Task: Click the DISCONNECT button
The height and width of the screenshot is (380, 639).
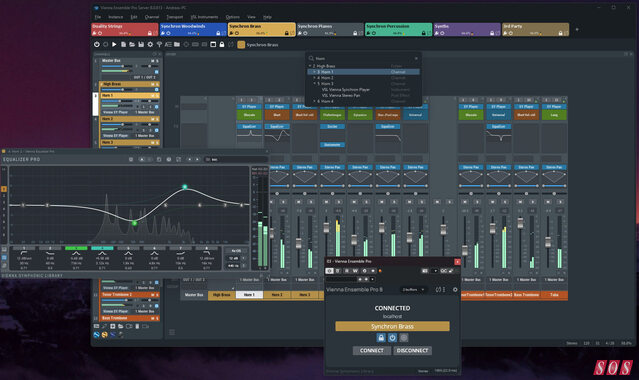Action: (412, 351)
